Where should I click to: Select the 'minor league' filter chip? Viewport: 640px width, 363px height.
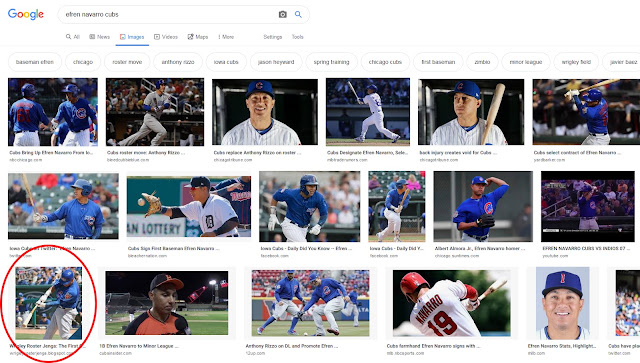(x=526, y=62)
